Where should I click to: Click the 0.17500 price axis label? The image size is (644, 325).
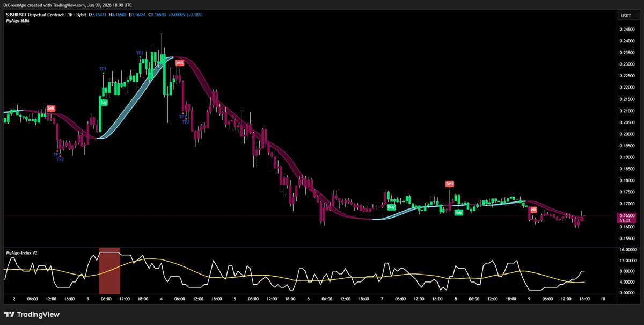[628, 192]
